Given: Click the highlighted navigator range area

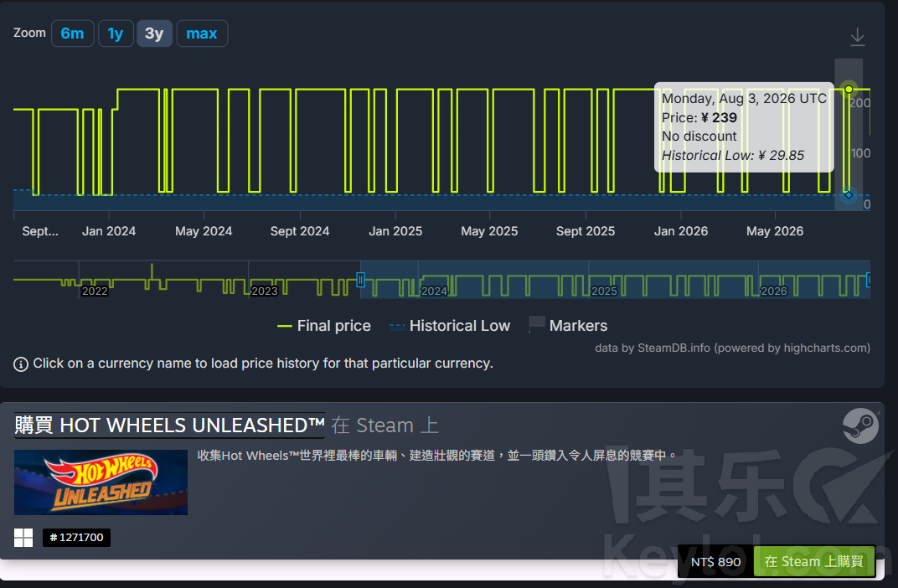Looking at the screenshot, I should pyautogui.click(x=615, y=280).
